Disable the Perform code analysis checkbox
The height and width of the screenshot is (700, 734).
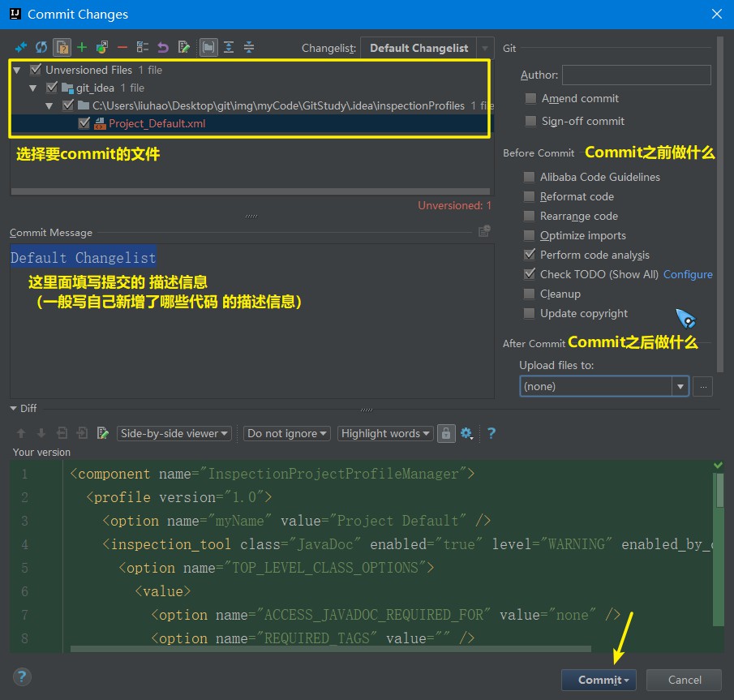[x=529, y=255]
